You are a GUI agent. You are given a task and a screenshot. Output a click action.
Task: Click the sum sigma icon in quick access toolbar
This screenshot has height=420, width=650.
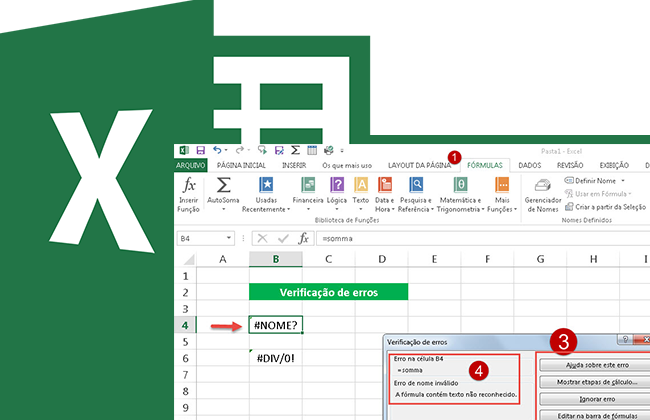[x=295, y=150]
